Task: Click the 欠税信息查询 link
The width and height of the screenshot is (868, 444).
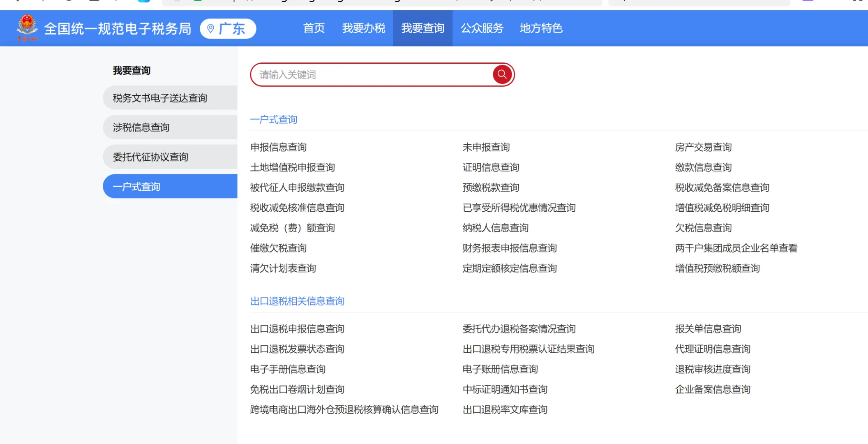Action: coord(703,228)
